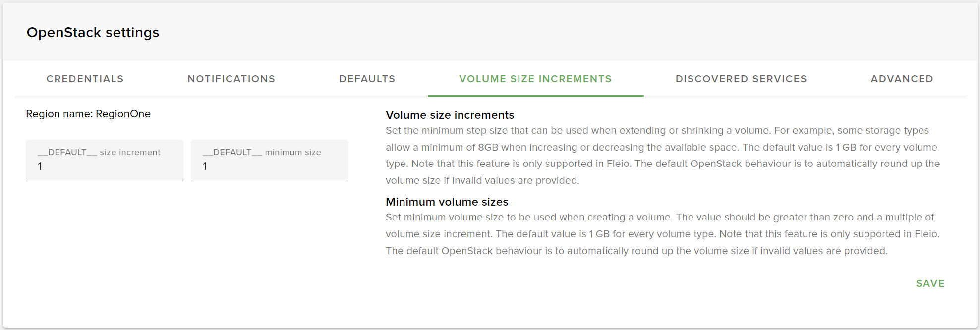The width and height of the screenshot is (980, 330).
Task: Save the volume size settings
Action: click(x=930, y=283)
